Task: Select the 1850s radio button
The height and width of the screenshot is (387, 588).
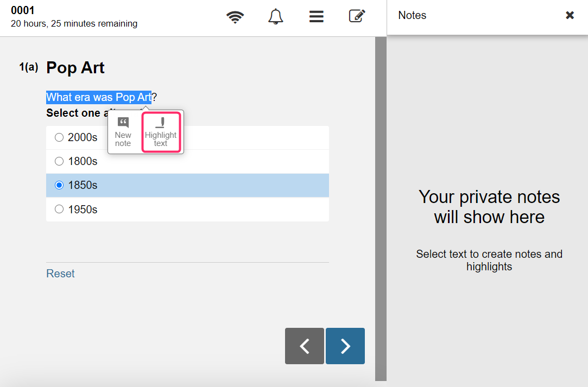Action: pyautogui.click(x=59, y=185)
